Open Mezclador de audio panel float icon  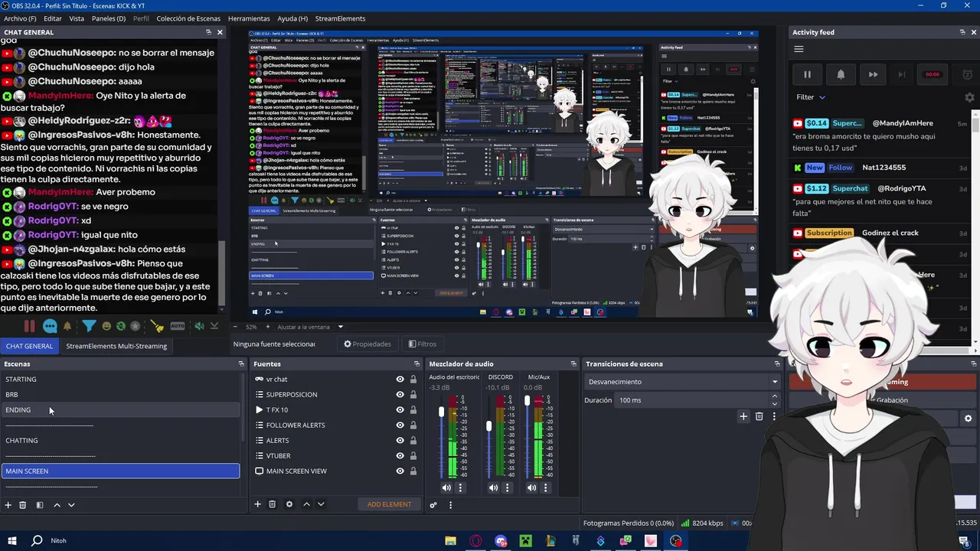[573, 364]
